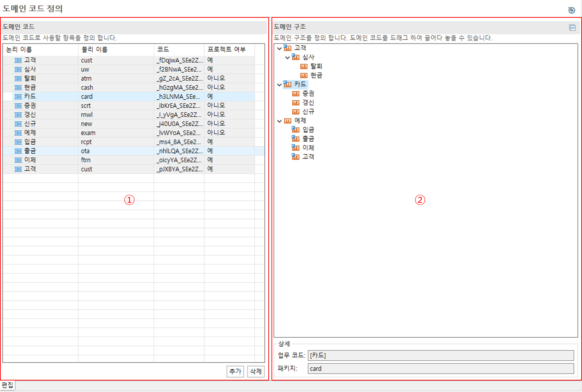This screenshot has width=582, height=392.
Task: Collapse the 심사 tree node
Action: [x=288, y=57]
